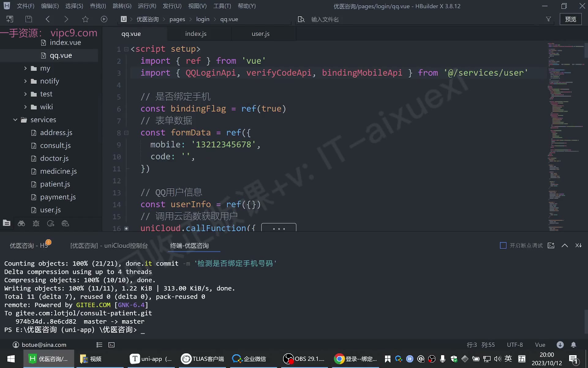Collapse the formData block at line 8

pos(126,133)
